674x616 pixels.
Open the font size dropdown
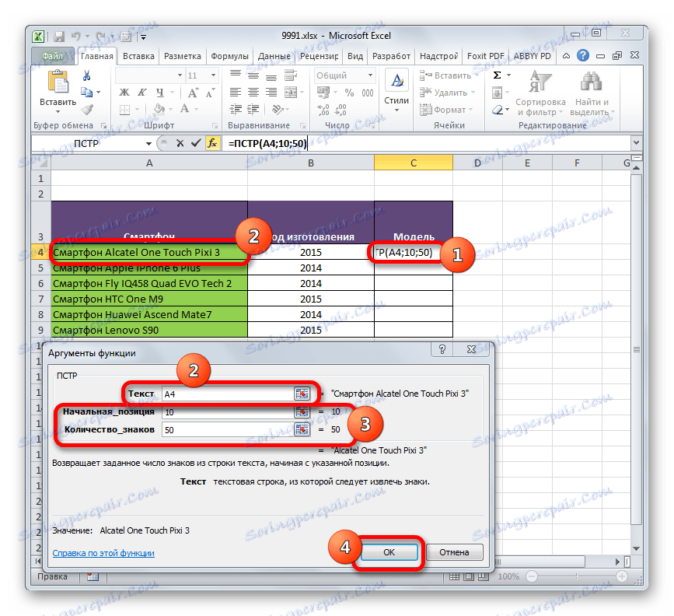coord(213,75)
